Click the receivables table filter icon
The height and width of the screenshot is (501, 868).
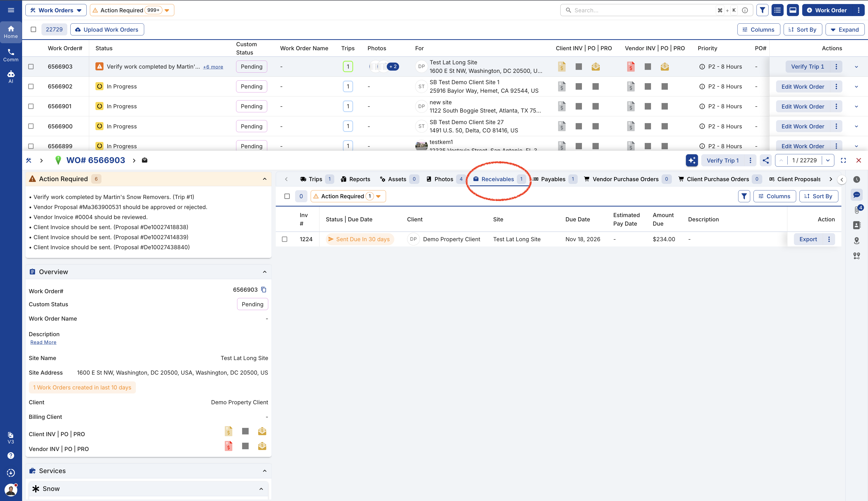coord(744,196)
